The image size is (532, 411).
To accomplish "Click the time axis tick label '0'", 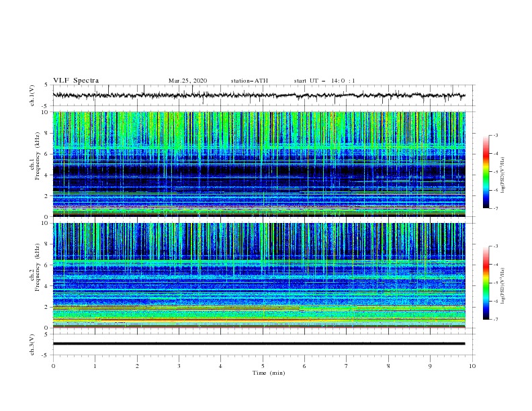I will (x=53, y=366).
